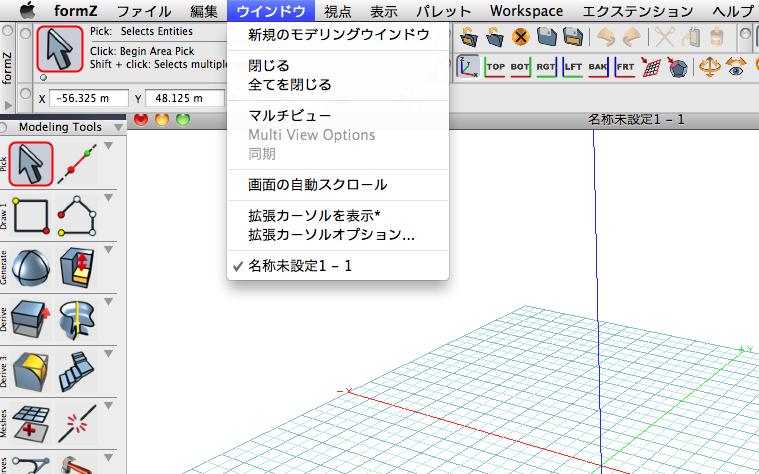The width and height of the screenshot is (759, 474).
Task: Choose the Polyline draw tool
Action: (x=77, y=216)
